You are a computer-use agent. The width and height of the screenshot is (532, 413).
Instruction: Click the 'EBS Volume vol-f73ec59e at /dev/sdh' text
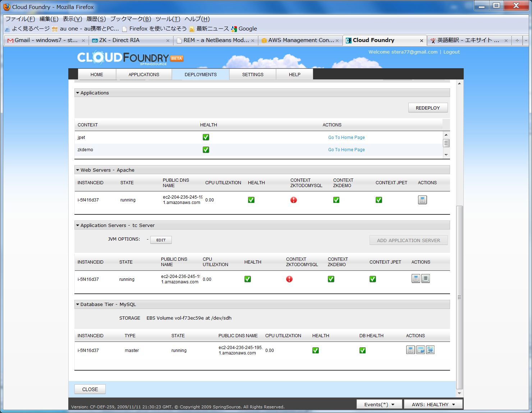pyautogui.click(x=189, y=318)
